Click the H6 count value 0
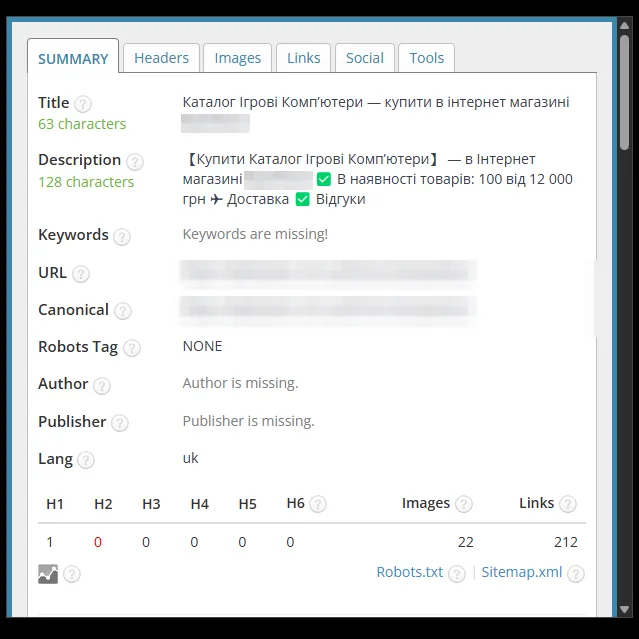The image size is (639, 639). tap(290, 542)
